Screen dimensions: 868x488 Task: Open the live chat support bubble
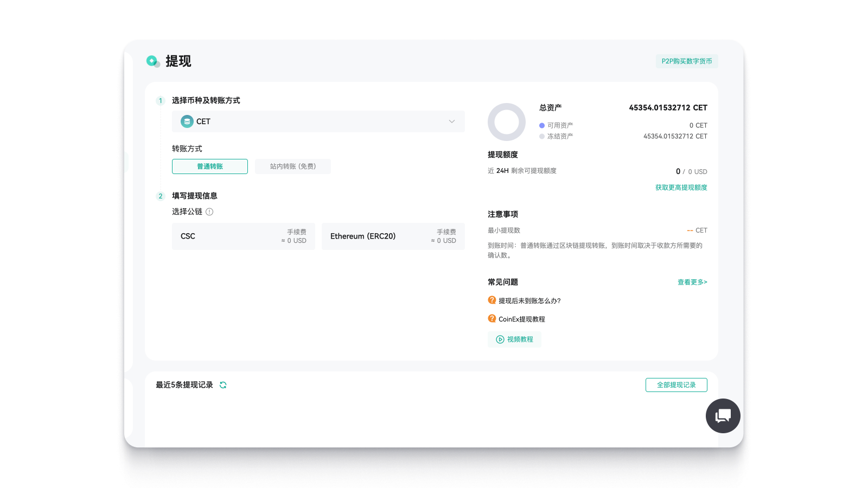(x=723, y=416)
